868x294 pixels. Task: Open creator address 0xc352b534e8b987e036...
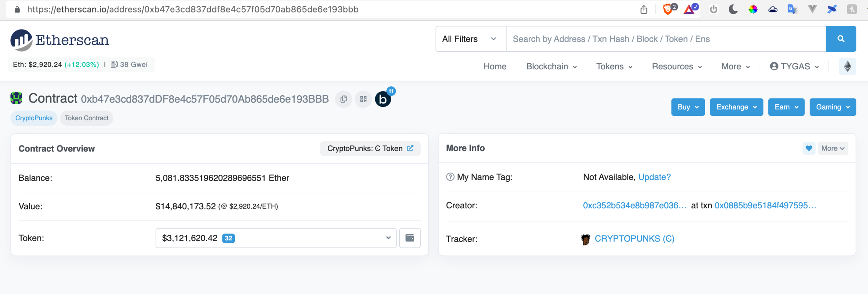click(x=635, y=206)
